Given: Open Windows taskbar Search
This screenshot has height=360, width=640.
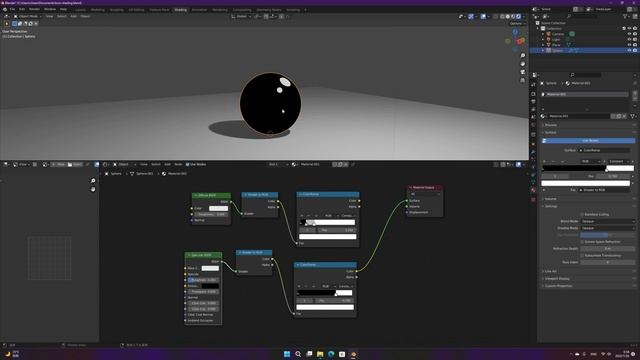Looking at the screenshot, I should [x=298, y=354].
